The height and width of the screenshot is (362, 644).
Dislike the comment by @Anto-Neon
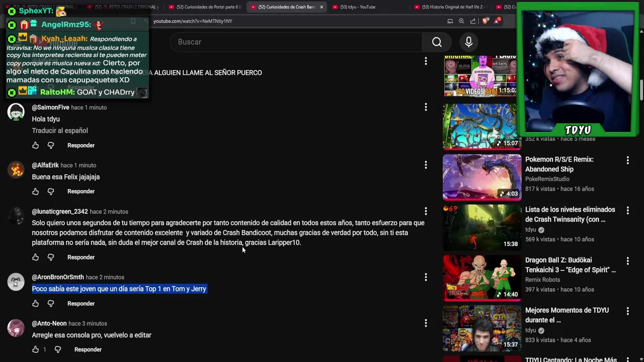tap(58, 349)
